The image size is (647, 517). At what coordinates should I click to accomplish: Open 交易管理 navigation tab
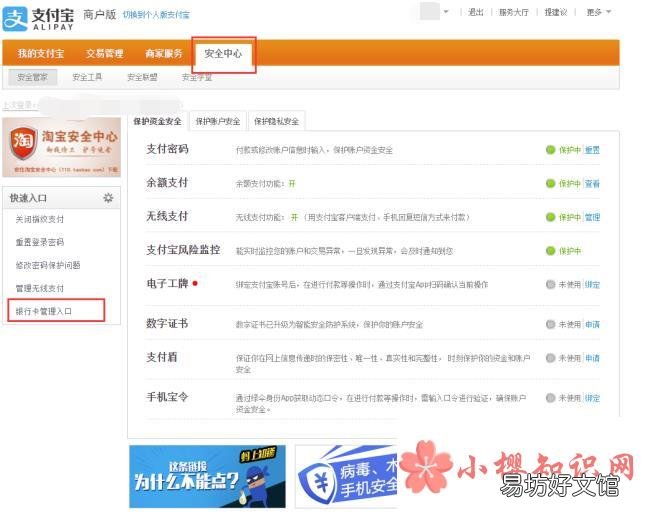click(x=104, y=53)
